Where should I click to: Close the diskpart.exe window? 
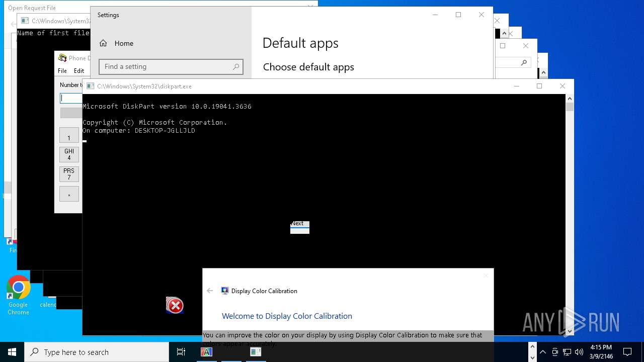562,86
